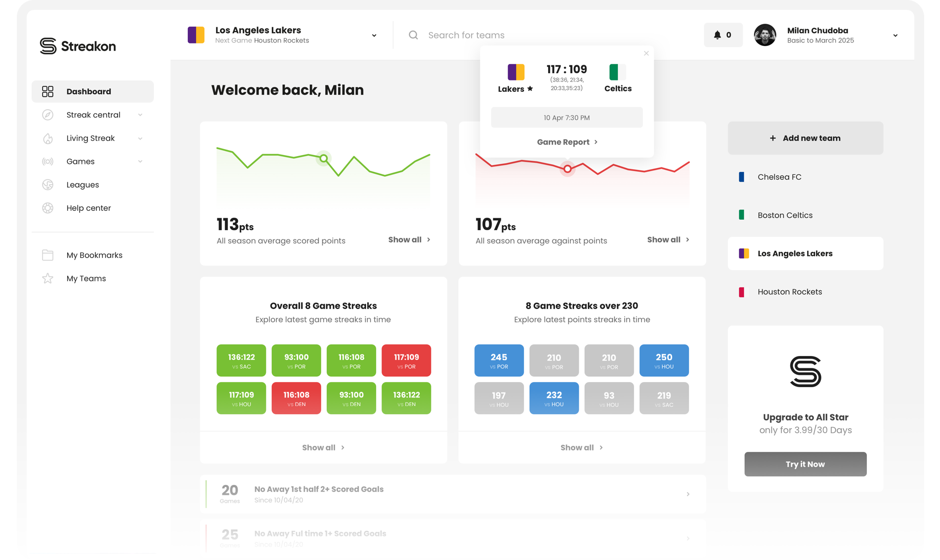The width and height of the screenshot is (940, 560).
Task: Select Dashboard in the sidebar
Action: (93, 91)
